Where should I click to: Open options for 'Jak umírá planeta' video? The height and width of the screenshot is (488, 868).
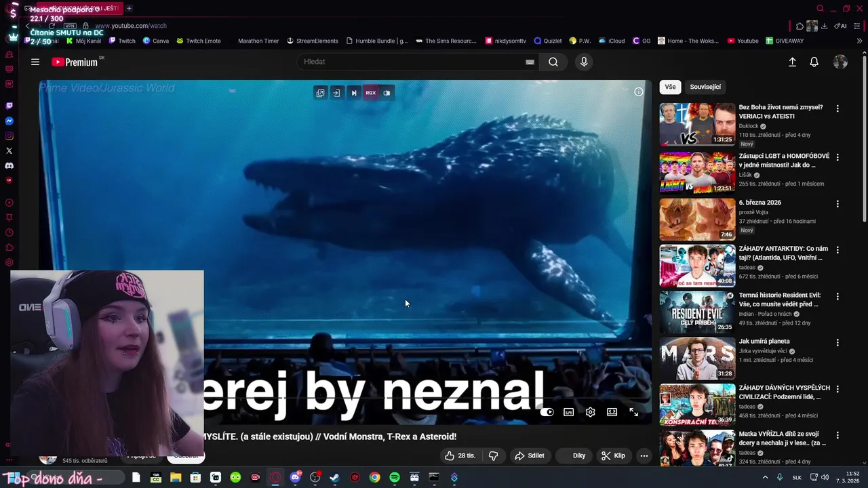(837, 342)
